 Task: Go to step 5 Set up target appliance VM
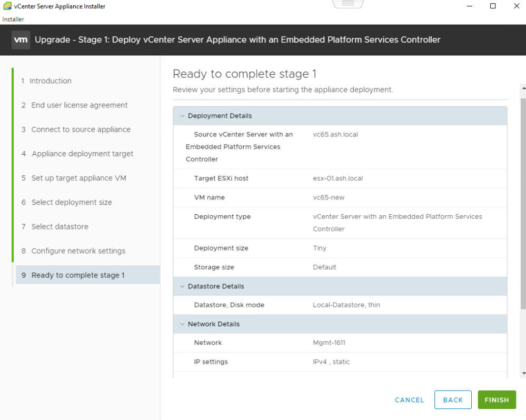pyautogui.click(x=74, y=178)
